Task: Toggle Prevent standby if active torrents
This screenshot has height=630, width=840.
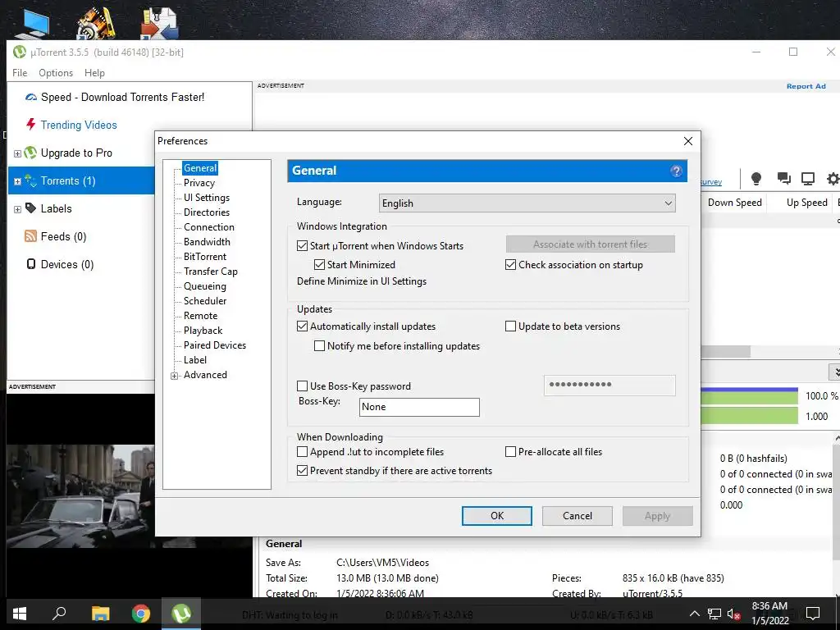Action: [302, 471]
